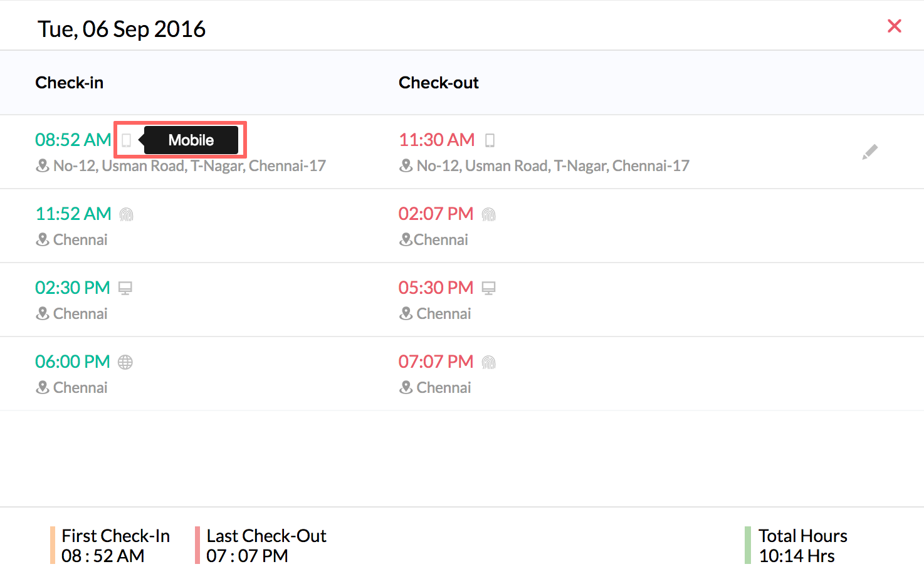Viewport: 924px width, 579px height.
Task: Click location pin before Usman Road check-in address
Action: (x=43, y=166)
